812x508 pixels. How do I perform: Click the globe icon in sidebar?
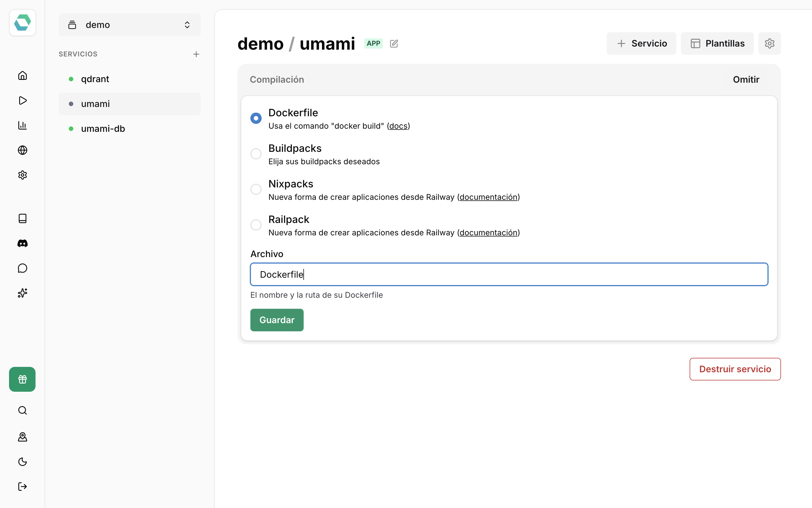23,150
